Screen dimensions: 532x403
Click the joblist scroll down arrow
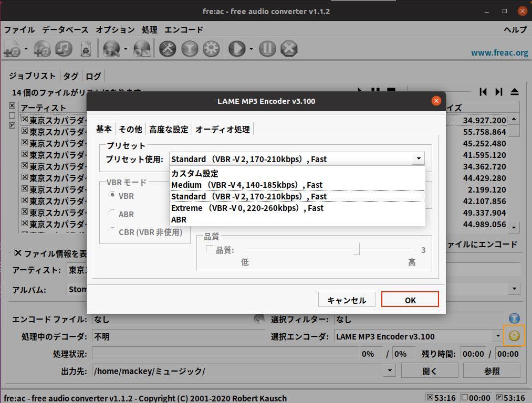[514, 227]
